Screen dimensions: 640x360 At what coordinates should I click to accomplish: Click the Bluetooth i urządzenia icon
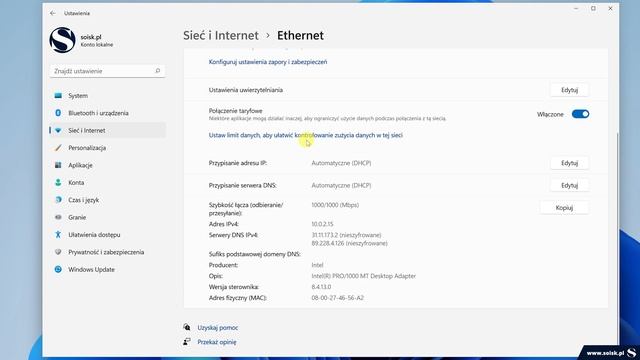(58, 113)
